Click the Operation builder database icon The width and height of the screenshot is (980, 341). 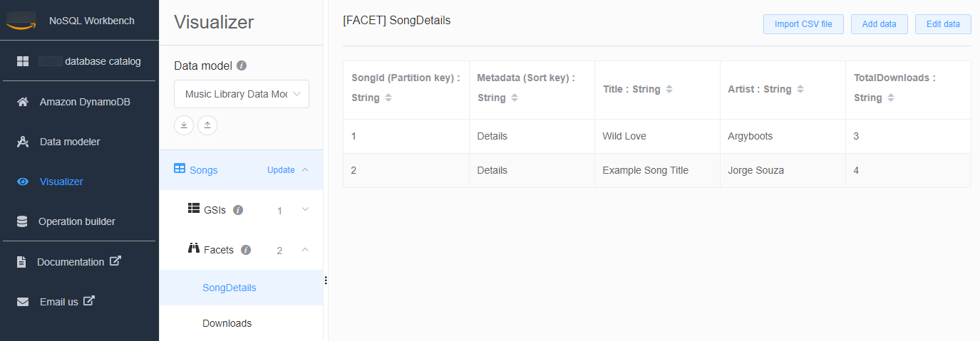[23, 221]
